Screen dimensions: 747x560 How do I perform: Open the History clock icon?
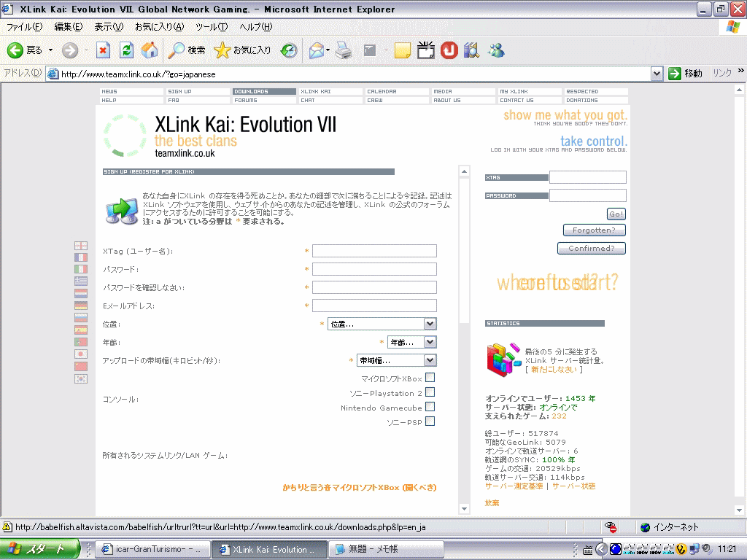(x=289, y=50)
